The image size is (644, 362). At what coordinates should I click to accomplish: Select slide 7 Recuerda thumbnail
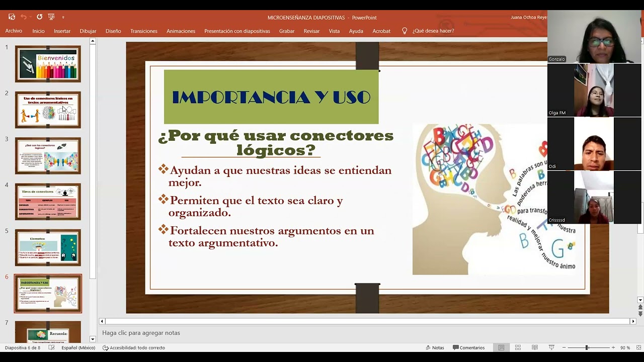tap(48, 332)
